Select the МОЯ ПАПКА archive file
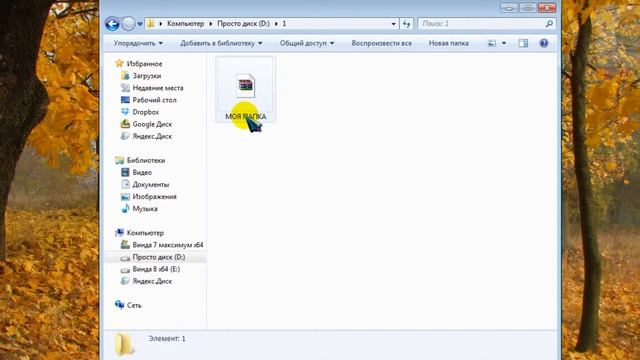Screen dimensions: 640x360 tap(245, 89)
